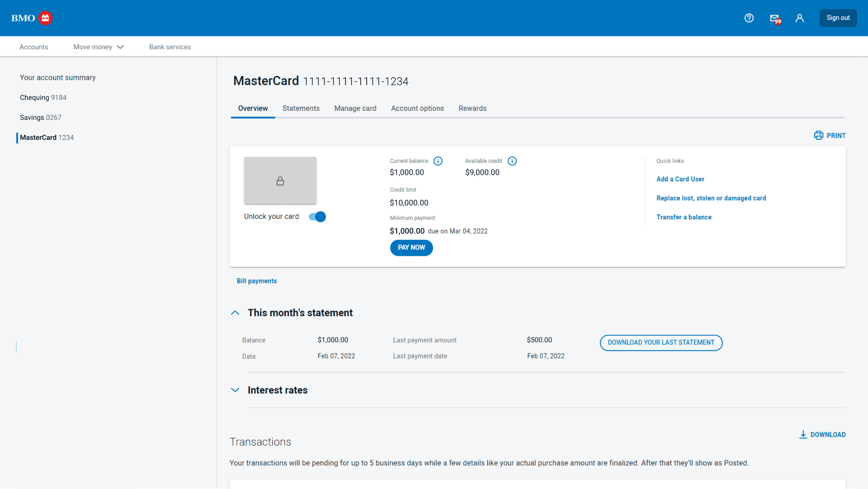The image size is (868, 489).
Task: Toggle the Unlock your card switch
Action: point(317,217)
